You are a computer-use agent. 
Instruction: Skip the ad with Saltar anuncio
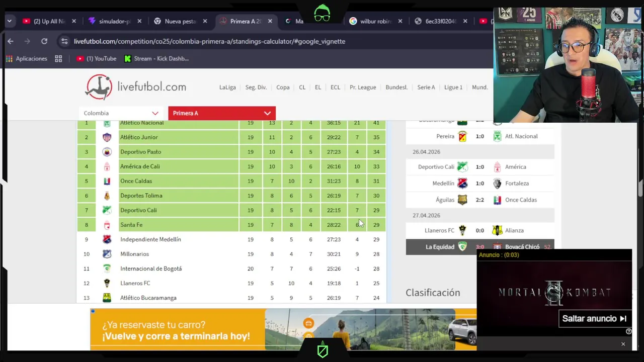[x=594, y=318]
